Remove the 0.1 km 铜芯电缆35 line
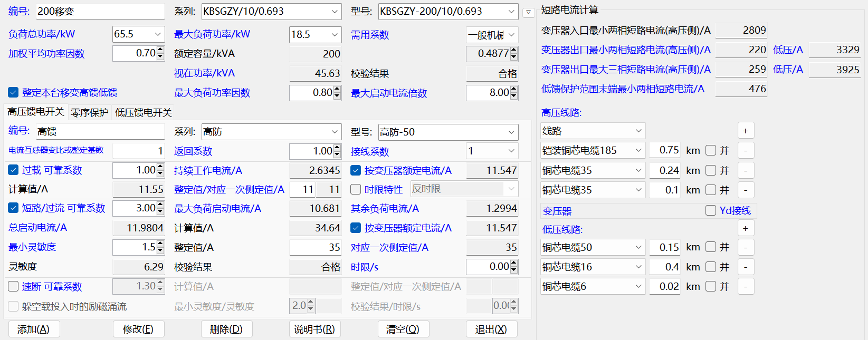The height and width of the screenshot is (340, 868). coord(746,190)
